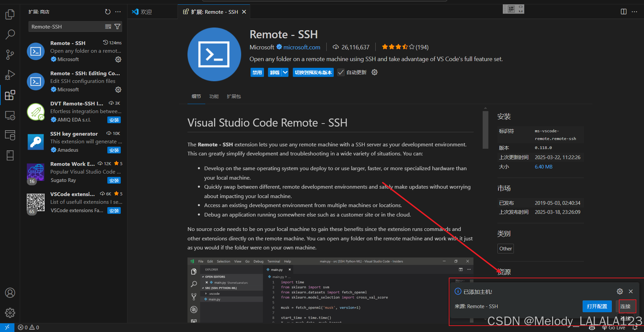Open the remote window indicator in status bar

tap(7, 327)
